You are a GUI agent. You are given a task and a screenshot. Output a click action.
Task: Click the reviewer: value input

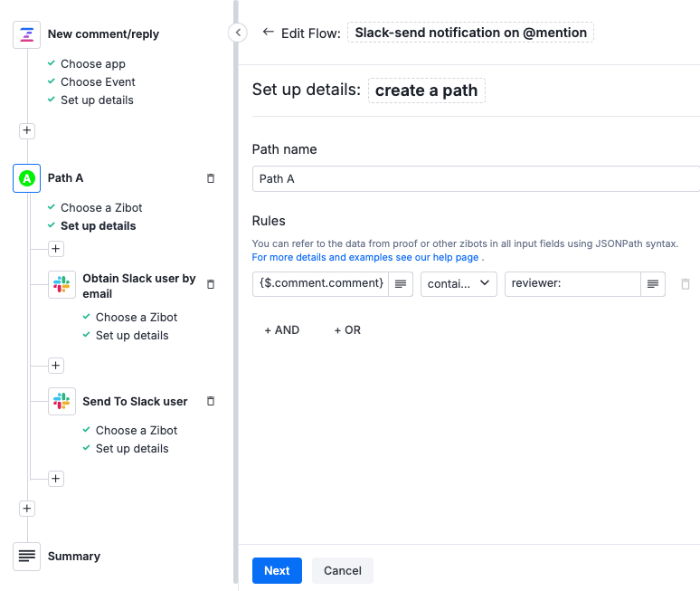(572, 283)
